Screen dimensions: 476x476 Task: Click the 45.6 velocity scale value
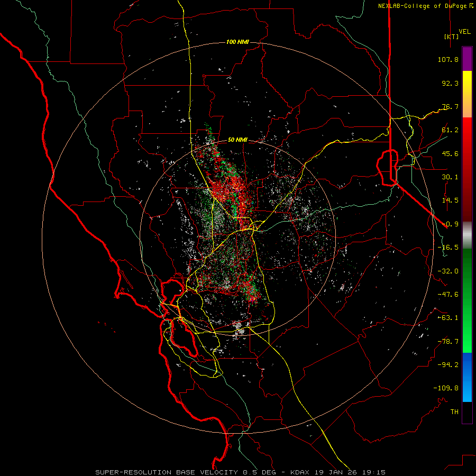point(450,153)
